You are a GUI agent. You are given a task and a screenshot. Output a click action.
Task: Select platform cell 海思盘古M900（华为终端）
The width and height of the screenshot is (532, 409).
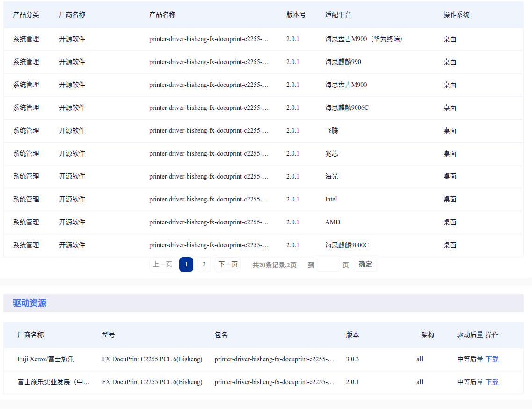(x=364, y=39)
